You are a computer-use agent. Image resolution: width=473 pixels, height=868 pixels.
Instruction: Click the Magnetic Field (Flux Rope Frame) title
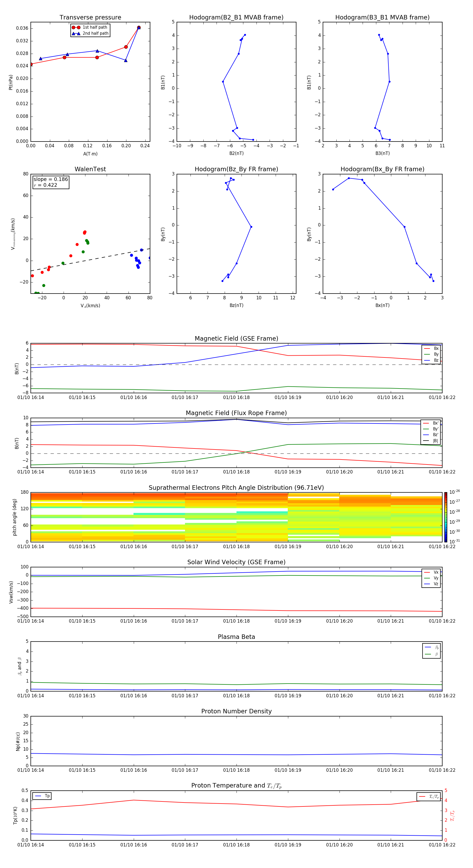click(236, 413)
